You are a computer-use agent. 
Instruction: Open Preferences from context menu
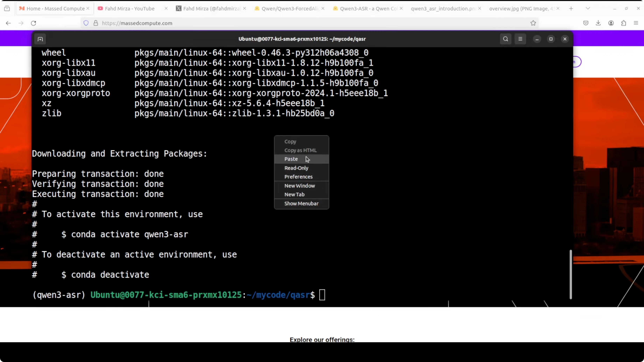pyautogui.click(x=298, y=177)
